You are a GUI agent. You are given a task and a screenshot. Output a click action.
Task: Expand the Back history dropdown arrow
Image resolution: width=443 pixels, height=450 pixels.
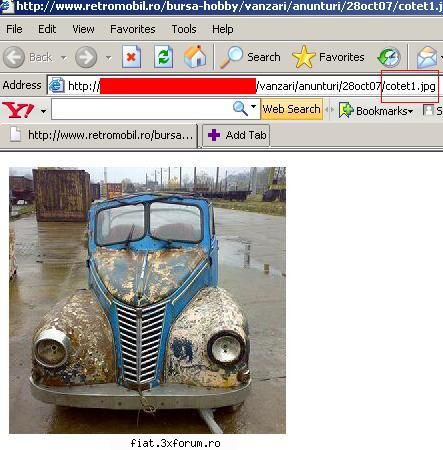pos(63,58)
